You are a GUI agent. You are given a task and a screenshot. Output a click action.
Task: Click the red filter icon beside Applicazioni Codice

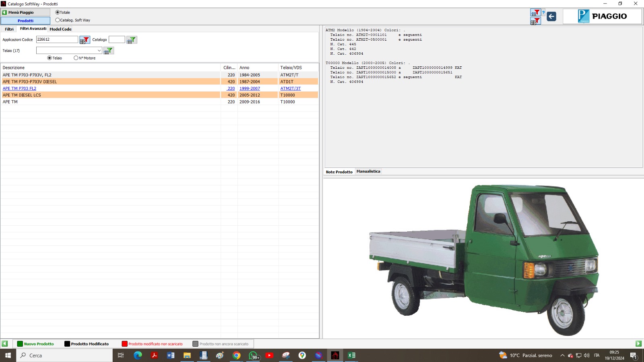(85, 40)
